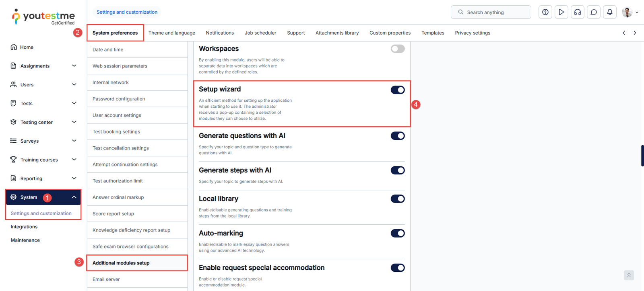Select Password configuration settings
Screen dimensions: 644x291
119,99
